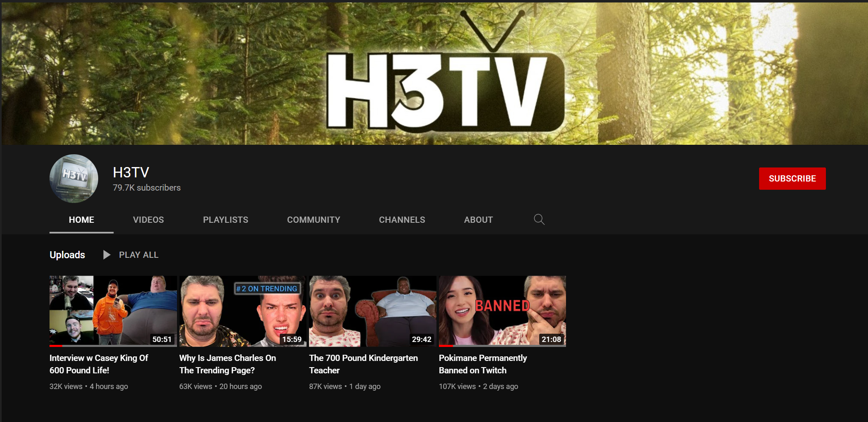Click the '79.7K subscribers' count
868x422 pixels.
147,188
